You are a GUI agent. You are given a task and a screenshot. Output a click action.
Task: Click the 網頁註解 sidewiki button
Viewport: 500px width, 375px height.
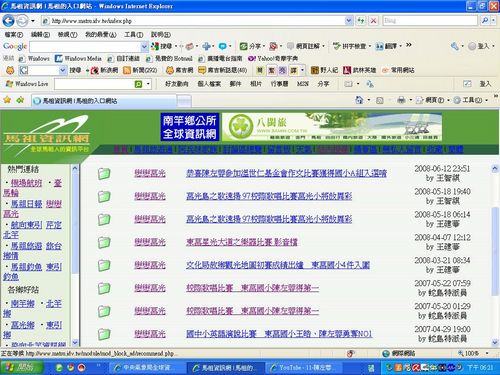tap(304, 46)
